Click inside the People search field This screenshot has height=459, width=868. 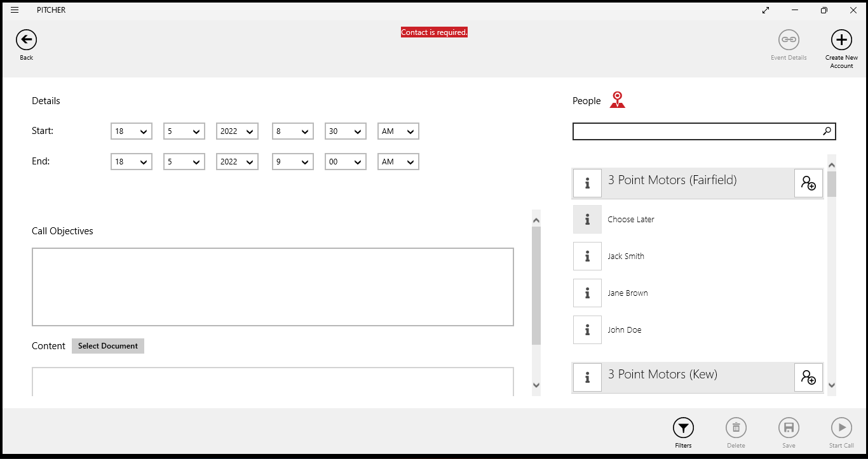pyautogui.click(x=699, y=131)
